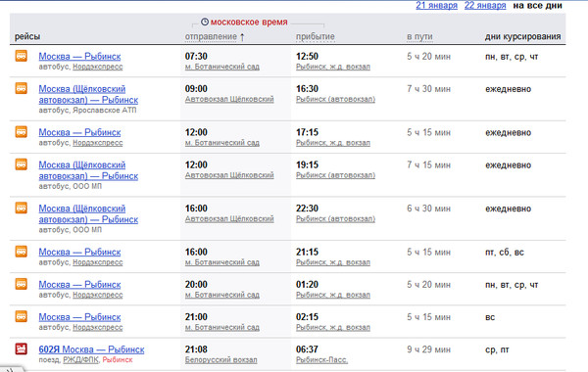Screen dimensions: 588x372
Task: Open Автовокзал Щёлковский link for 09:00
Action: coord(229,99)
